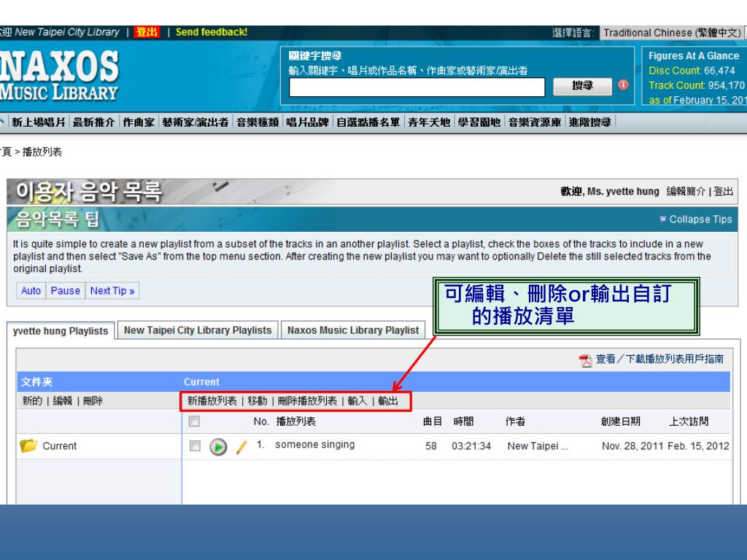Screen dimensions: 747x560
Task: Open the 音樂種類 menu
Action: click(258, 122)
